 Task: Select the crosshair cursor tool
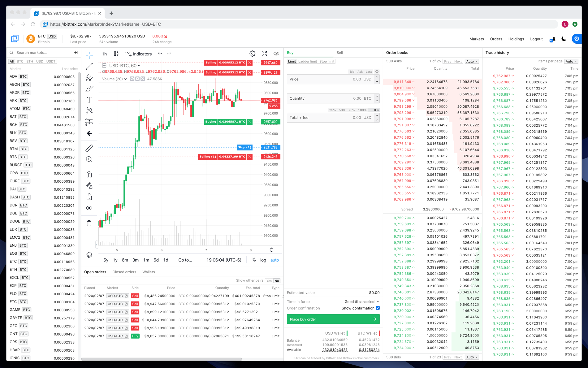[x=89, y=55]
